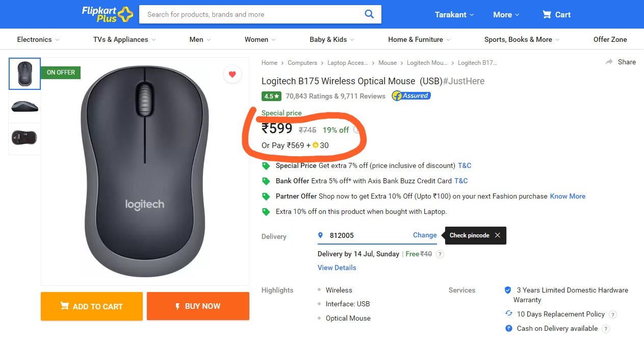Viewport: 644px width, 339px height.
Task: Close the Check pincode tooltip
Action: pos(497,235)
